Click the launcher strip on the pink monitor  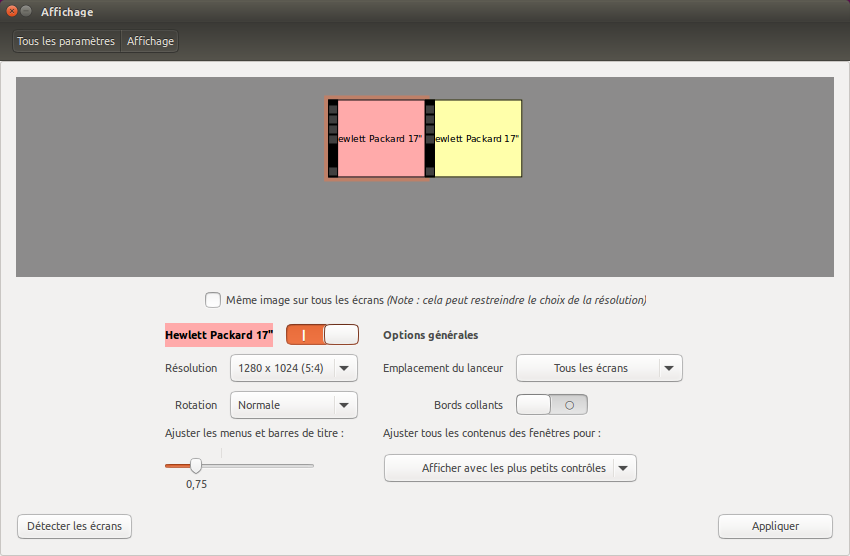click(x=333, y=138)
